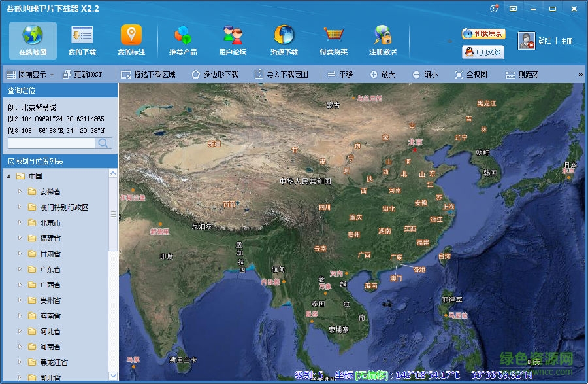This screenshot has width=588, height=384.
Task: Click the region list scrollbar thumb
Action: coord(113,214)
